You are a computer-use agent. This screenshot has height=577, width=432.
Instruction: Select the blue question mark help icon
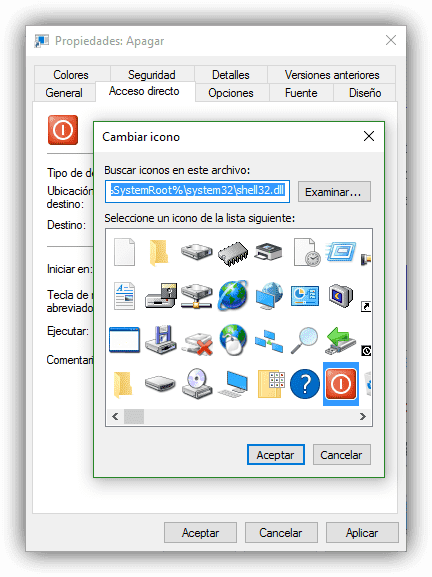pyautogui.click(x=305, y=384)
